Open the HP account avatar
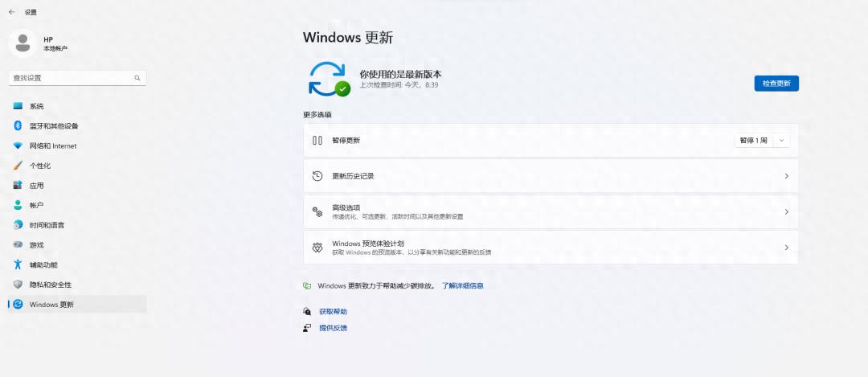Image resolution: width=868 pixels, height=377 pixels. 23,43
